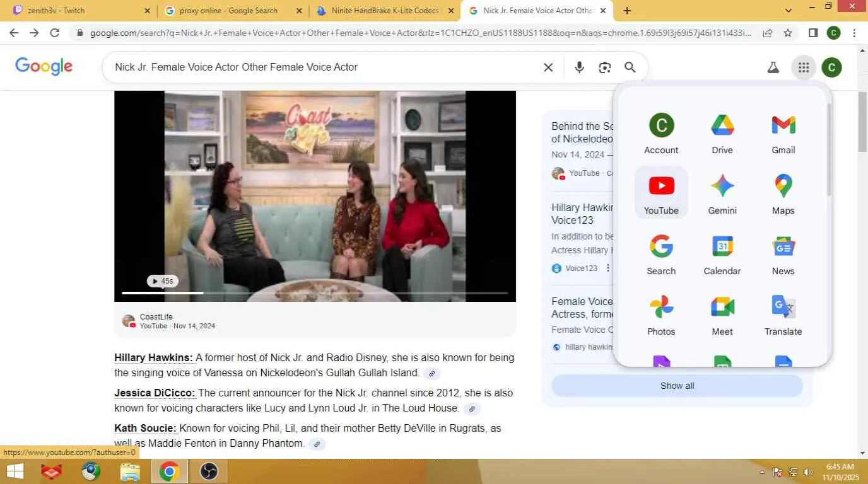Switch to the Ninite HandBrake K-Lite Codecs tab
Screen dimensions: 868x484
[x=385, y=11]
